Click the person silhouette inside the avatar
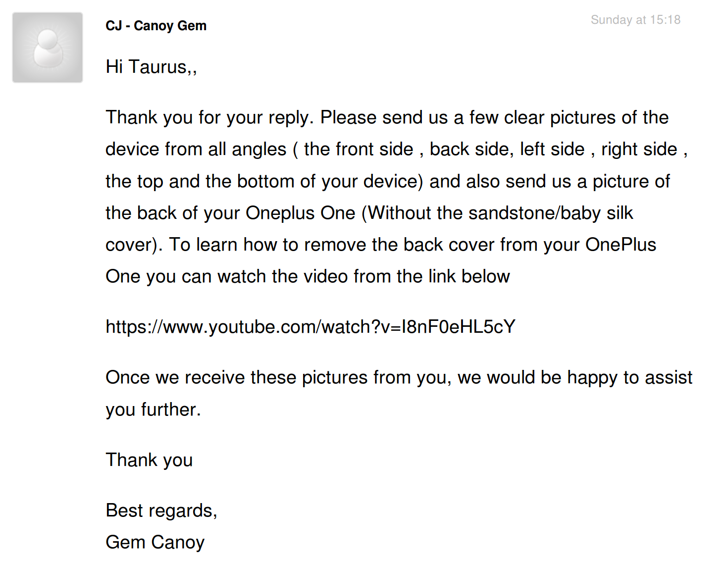Image resolution: width=728 pixels, height=563 pixels. pos(48,49)
